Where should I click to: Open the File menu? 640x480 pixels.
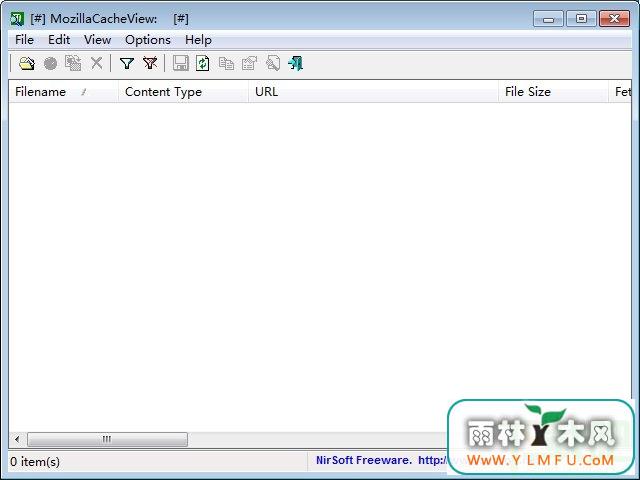tap(24, 40)
